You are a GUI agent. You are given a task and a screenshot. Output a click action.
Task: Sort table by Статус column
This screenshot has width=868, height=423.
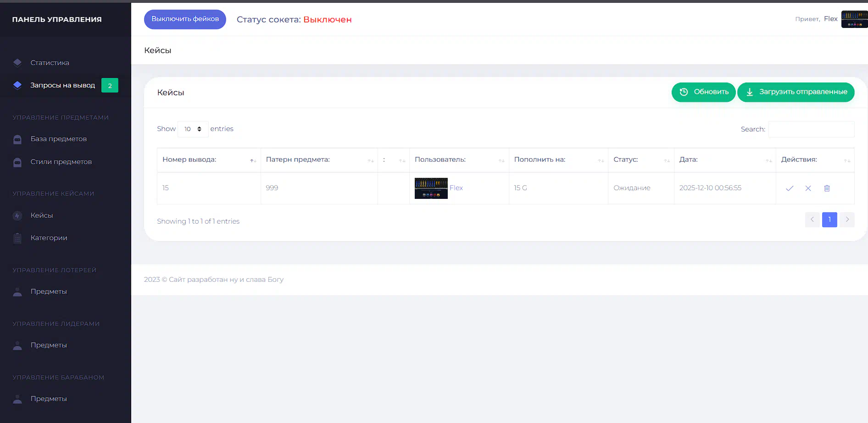click(x=640, y=160)
